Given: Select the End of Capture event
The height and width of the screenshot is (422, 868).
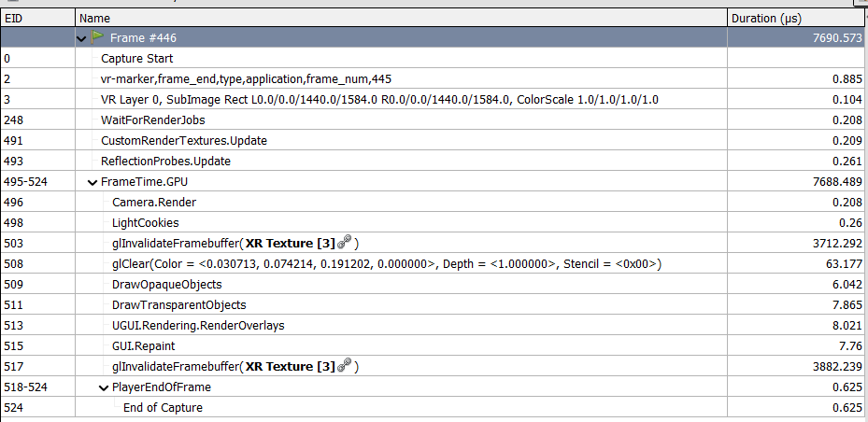Looking at the screenshot, I should 163,408.
